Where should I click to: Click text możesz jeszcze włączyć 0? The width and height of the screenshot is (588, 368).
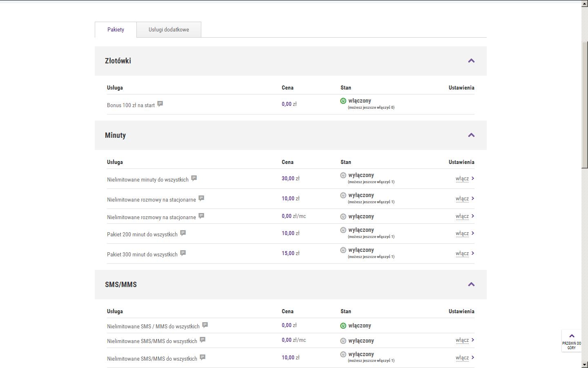click(371, 108)
